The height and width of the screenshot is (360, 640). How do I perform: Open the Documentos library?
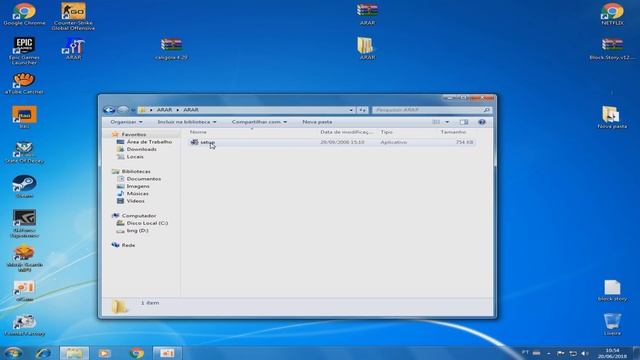(x=144, y=179)
